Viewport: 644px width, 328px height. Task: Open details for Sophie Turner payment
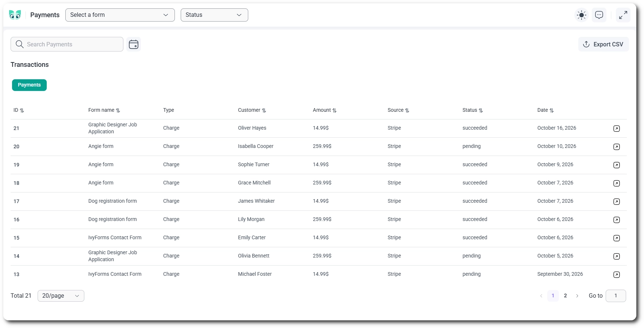tap(617, 165)
